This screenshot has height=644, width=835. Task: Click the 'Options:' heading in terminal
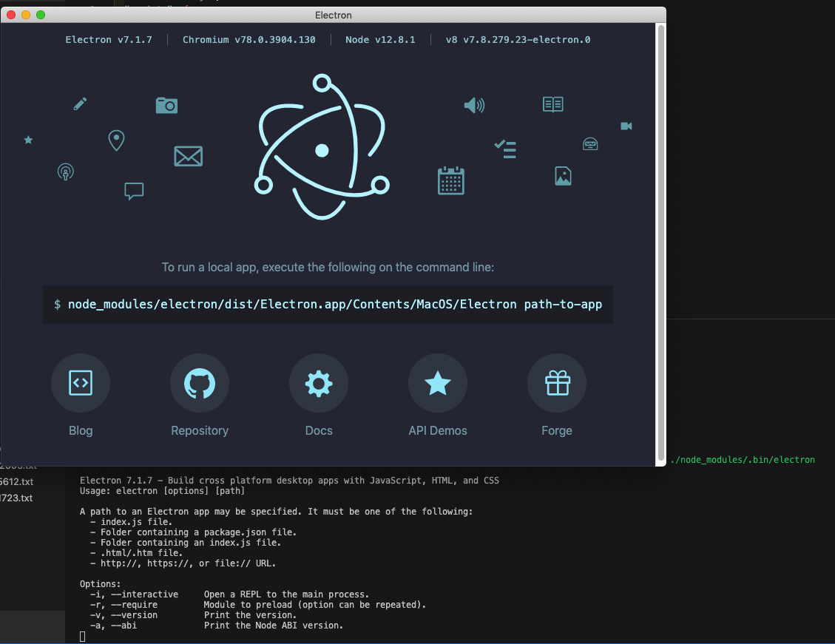click(100, 584)
